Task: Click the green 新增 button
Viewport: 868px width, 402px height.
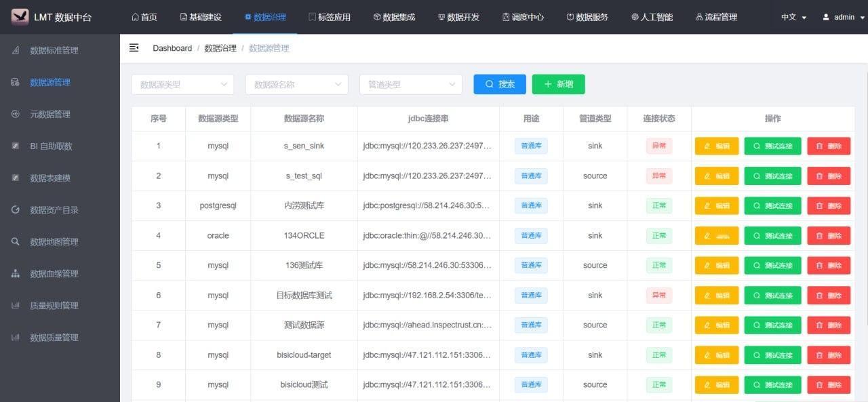Action: click(558, 84)
